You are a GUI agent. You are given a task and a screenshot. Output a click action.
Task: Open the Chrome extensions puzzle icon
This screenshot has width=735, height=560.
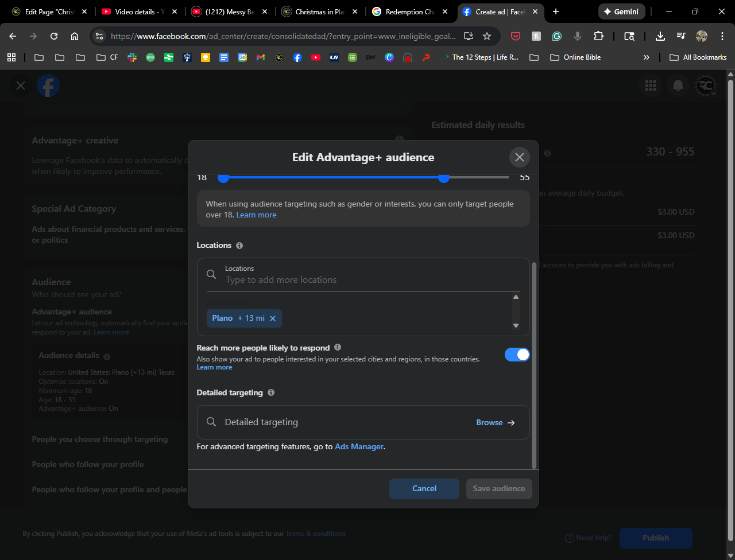click(598, 36)
